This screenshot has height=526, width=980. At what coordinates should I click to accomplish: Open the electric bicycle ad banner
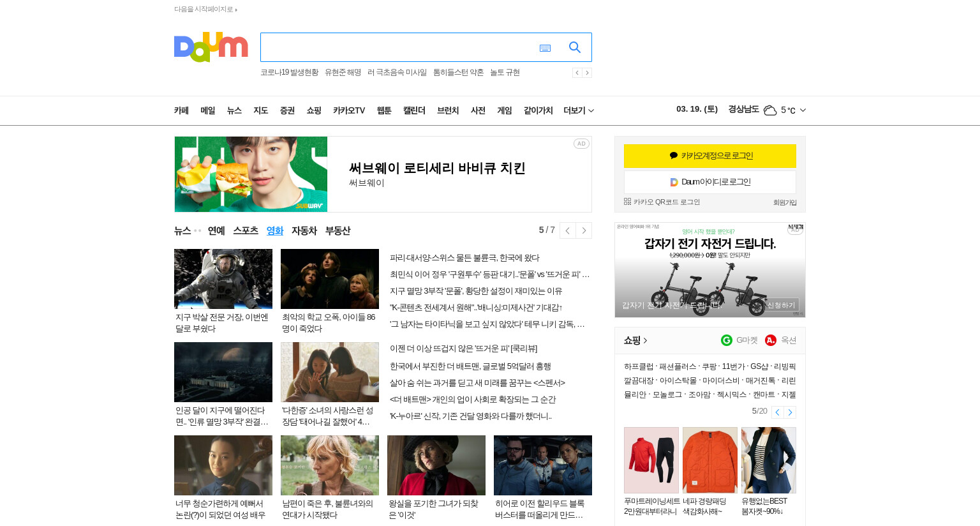tap(710, 270)
